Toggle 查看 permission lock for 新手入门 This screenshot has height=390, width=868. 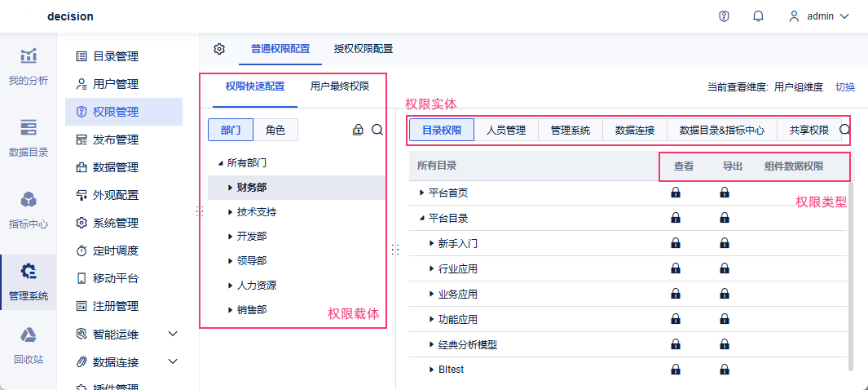(676, 243)
